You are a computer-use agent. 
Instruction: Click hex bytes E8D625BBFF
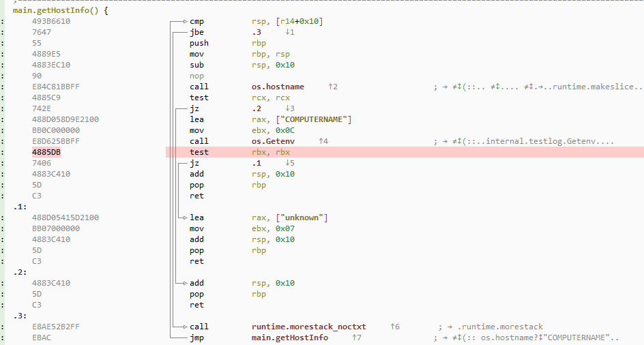(x=56, y=141)
